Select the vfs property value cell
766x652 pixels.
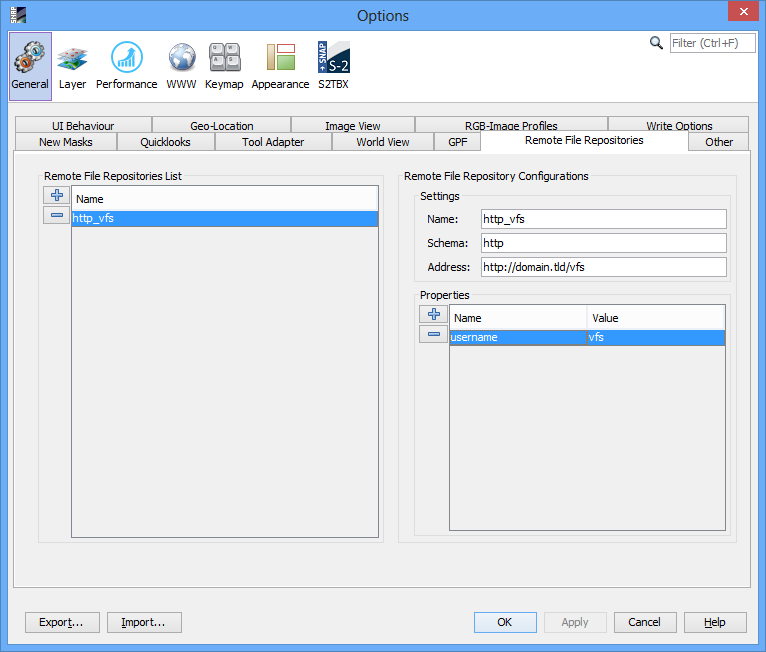(656, 337)
